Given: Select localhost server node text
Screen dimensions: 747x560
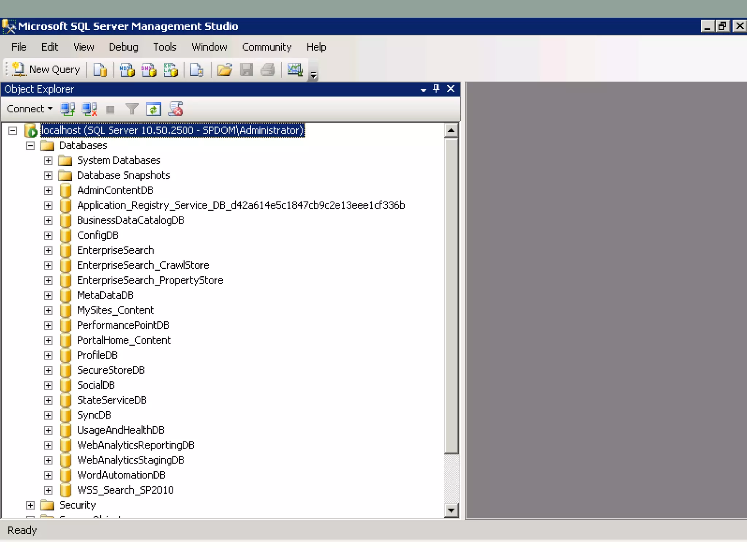Looking at the screenshot, I should click(x=172, y=131).
